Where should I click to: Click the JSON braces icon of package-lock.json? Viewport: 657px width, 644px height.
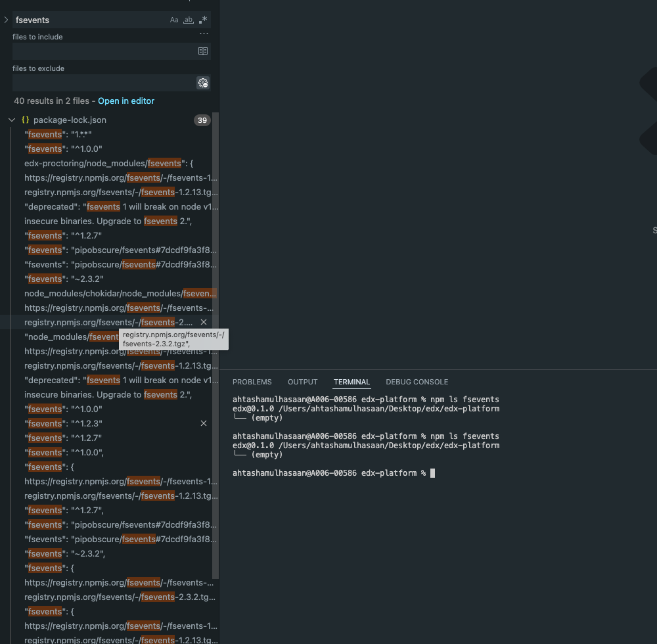click(x=26, y=120)
